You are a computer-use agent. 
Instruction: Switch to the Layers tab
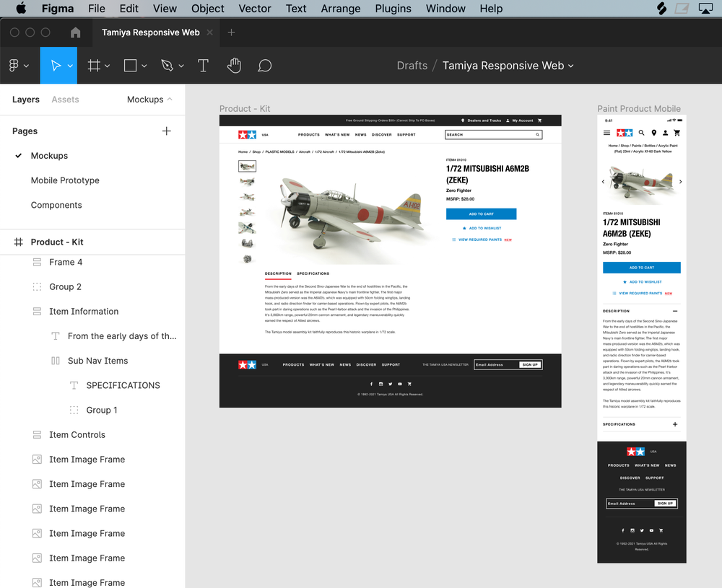26,100
